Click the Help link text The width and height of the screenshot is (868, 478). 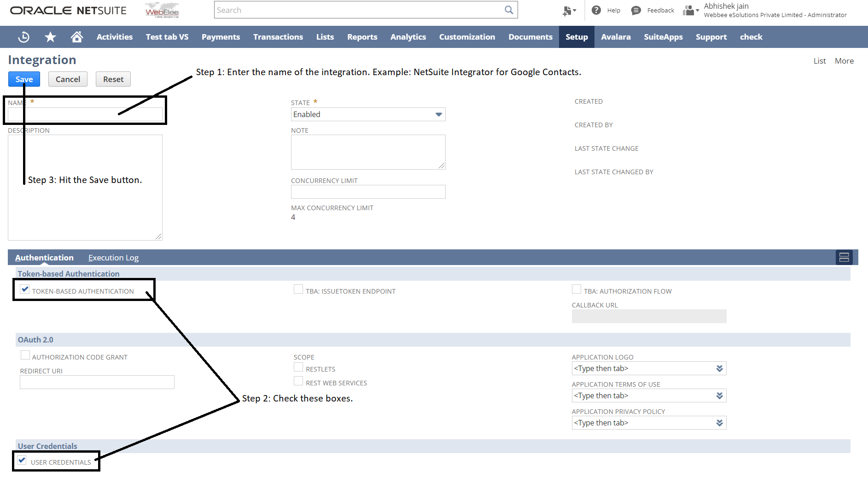613,10
